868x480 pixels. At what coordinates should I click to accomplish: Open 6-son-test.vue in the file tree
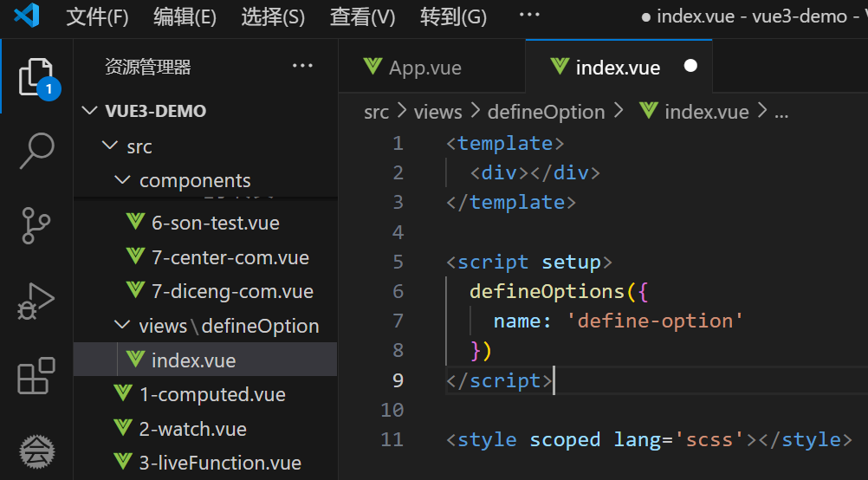click(x=215, y=223)
